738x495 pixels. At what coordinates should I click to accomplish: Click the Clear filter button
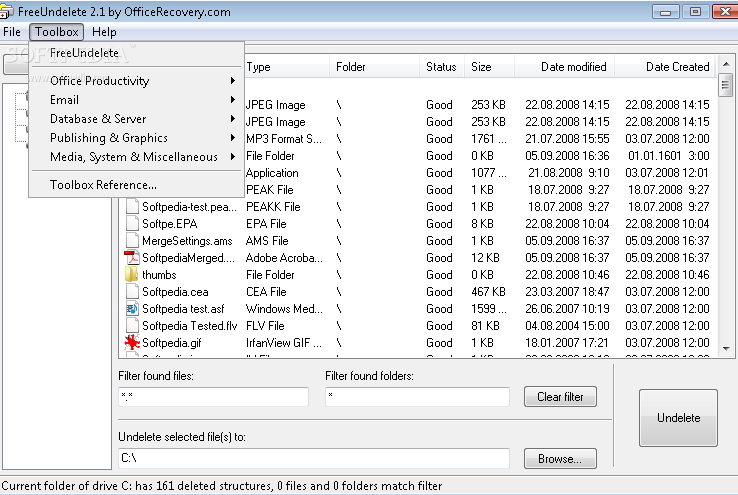(560, 397)
